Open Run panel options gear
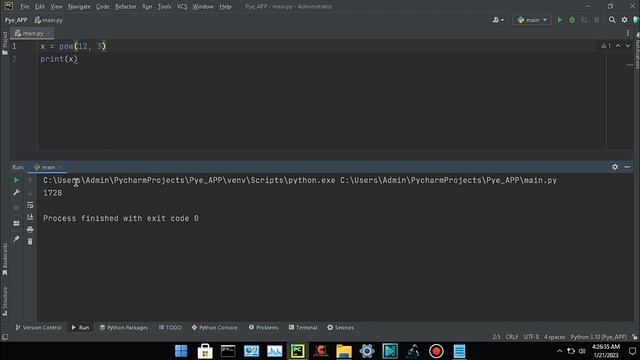 pyautogui.click(x=615, y=167)
